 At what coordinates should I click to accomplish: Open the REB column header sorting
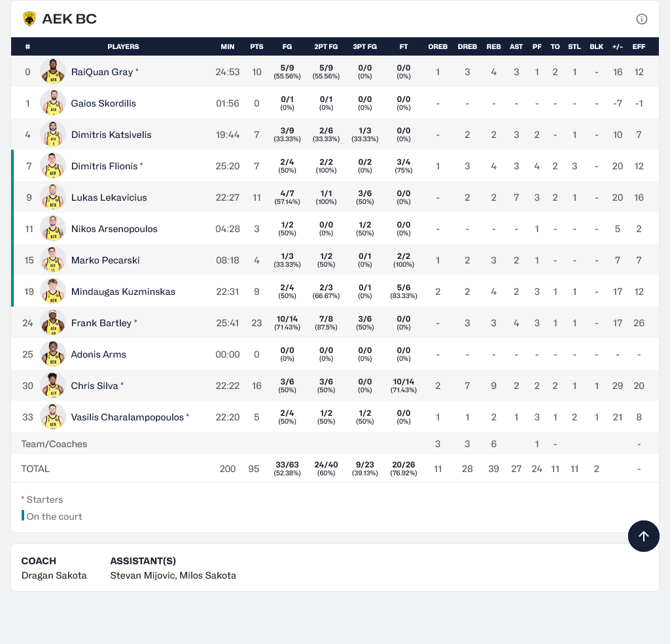493,46
